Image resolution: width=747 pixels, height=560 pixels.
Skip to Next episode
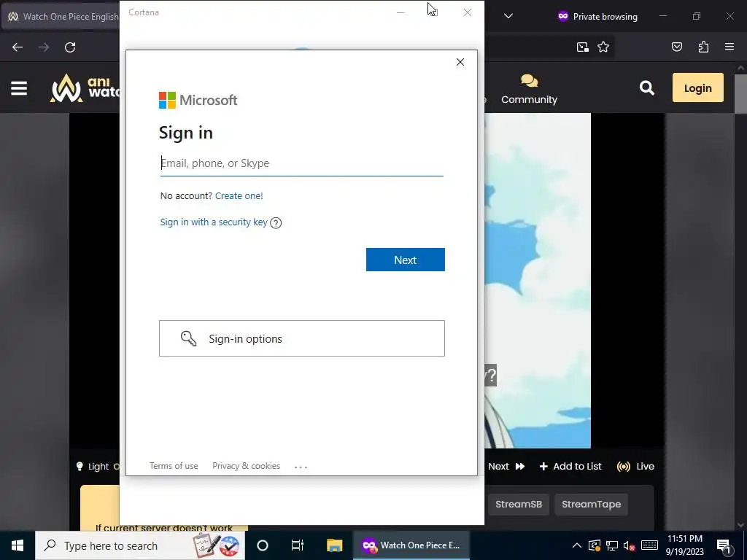(x=506, y=466)
